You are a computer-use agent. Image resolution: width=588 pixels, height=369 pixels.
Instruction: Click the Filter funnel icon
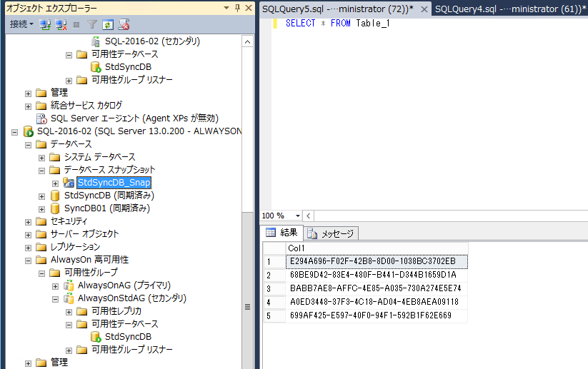click(x=92, y=25)
